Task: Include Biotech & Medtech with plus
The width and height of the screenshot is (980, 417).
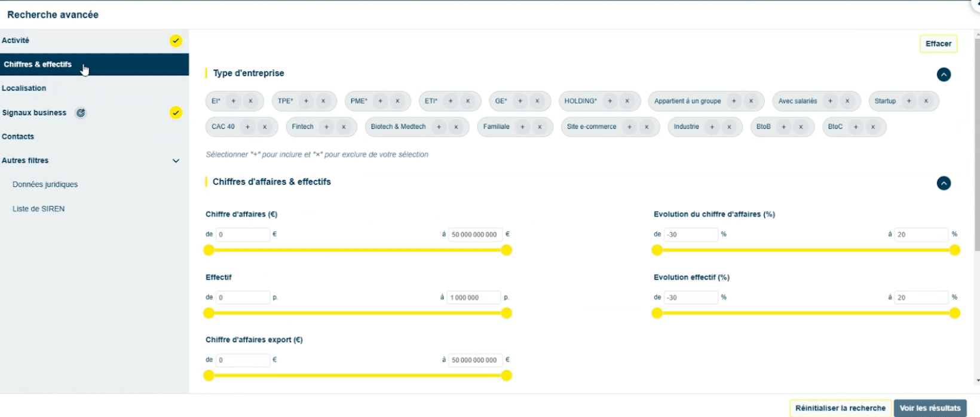Action: point(439,127)
